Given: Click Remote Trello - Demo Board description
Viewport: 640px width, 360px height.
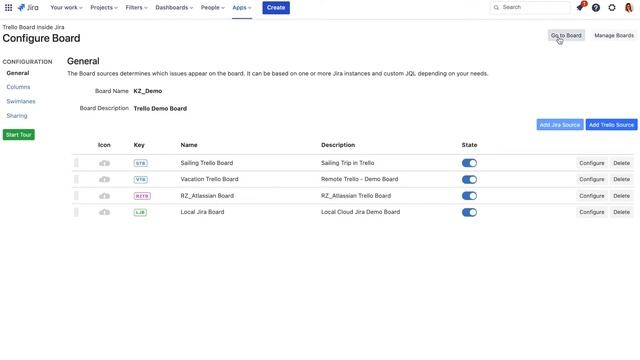Looking at the screenshot, I should pyautogui.click(x=360, y=179).
